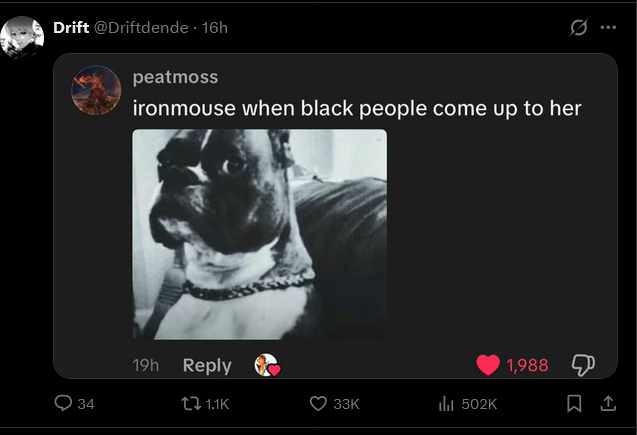
Task: Click the creator-liked avatar with heart badge
Action: [267, 365]
